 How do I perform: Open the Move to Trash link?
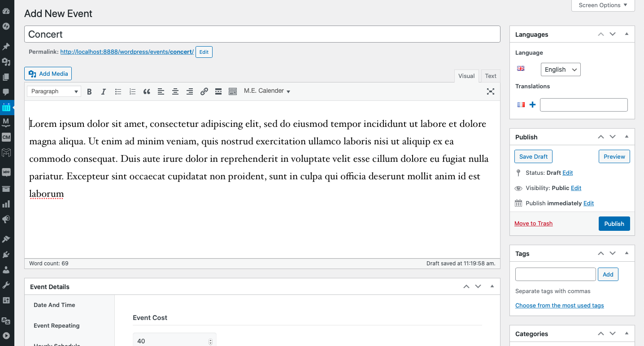coord(533,224)
